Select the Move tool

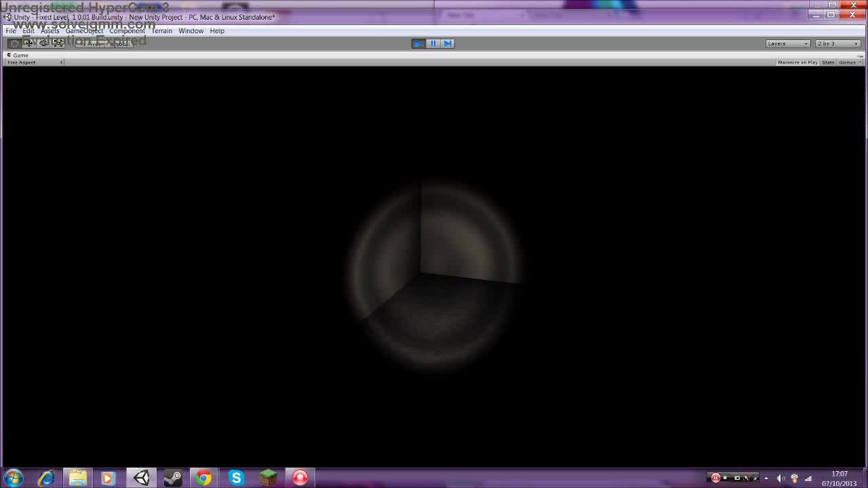29,42
